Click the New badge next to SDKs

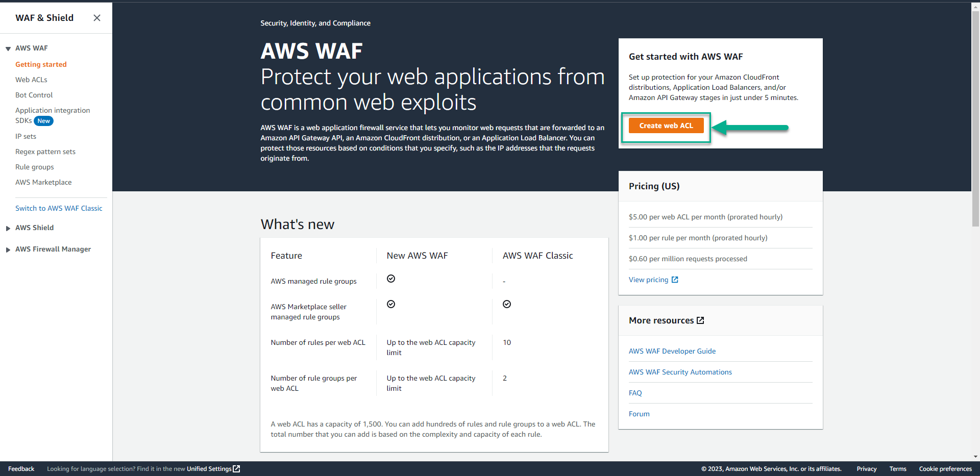pos(44,121)
